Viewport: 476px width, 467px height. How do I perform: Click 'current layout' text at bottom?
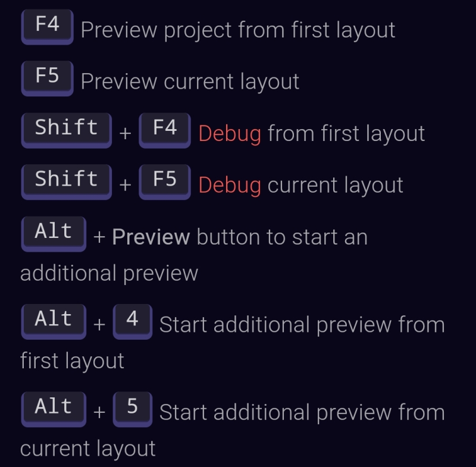pyautogui.click(x=87, y=449)
